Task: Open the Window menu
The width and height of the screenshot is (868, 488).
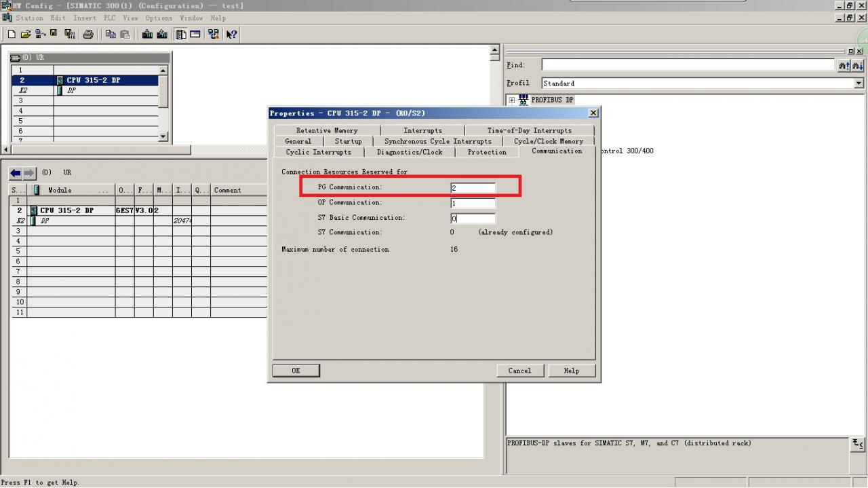Action: coord(191,18)
